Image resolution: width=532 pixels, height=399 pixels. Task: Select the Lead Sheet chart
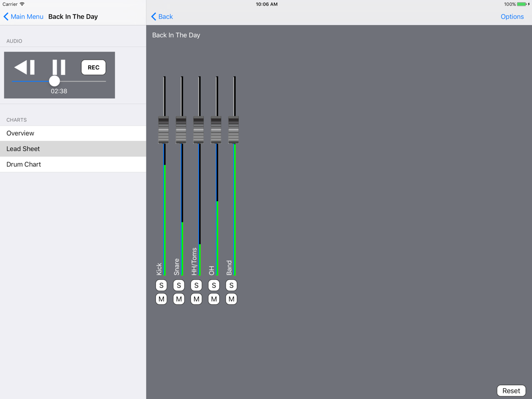(x=73, y=149)
